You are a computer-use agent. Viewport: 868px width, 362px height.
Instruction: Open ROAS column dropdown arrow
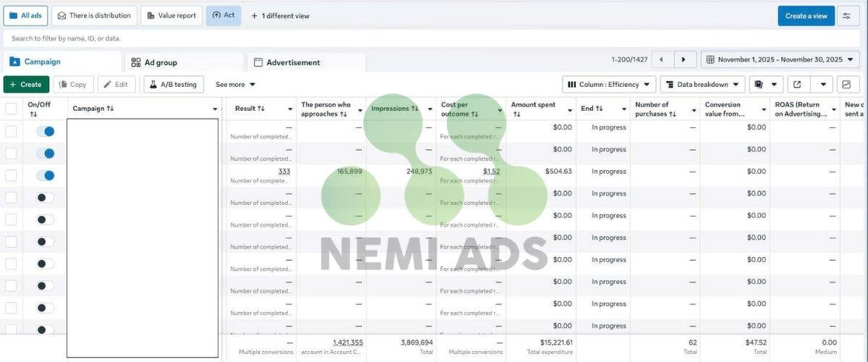833,109
